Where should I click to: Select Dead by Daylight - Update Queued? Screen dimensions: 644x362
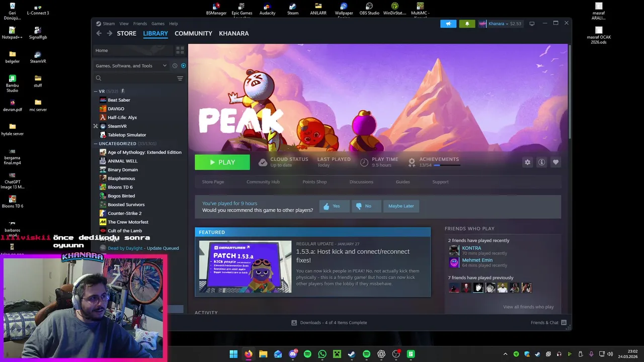pyautogui.click(x=143, y=248)
